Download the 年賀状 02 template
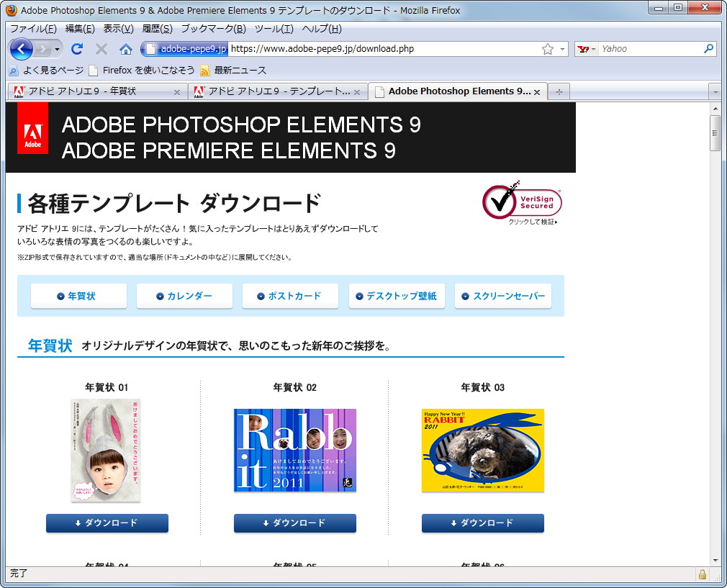The height and width of the screenshot is (588, 727). [x=294, y=524]
